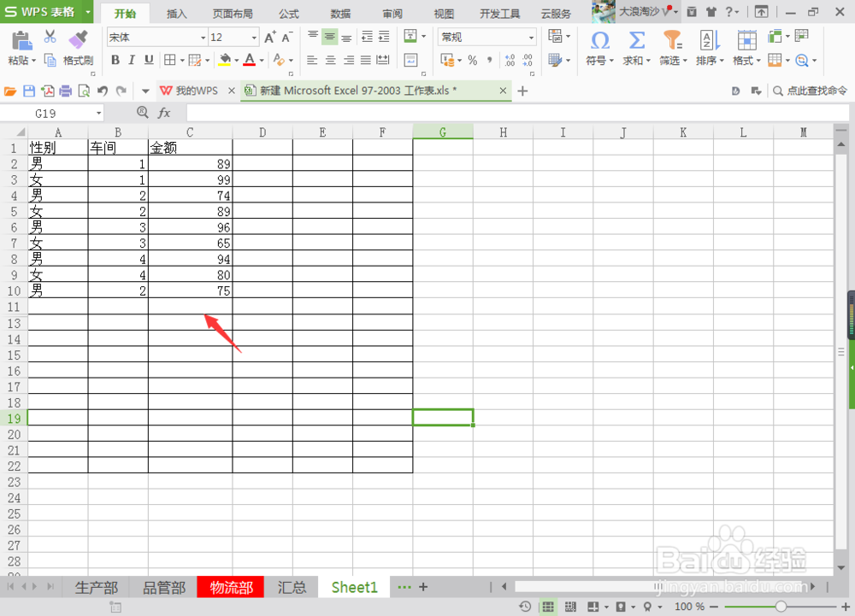Expand fill color dropdown arrow
This screenshot has width=855, height=616.
point(237,61)
